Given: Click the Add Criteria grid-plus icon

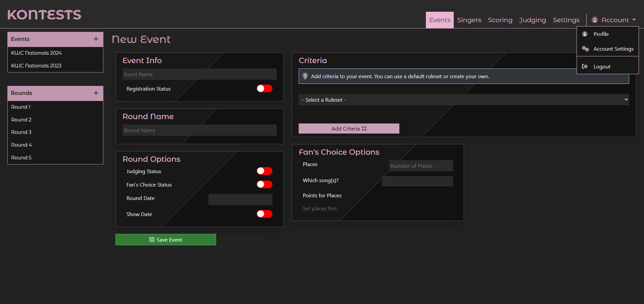Looking at the screenshot, I should click(x=364, y=129).
